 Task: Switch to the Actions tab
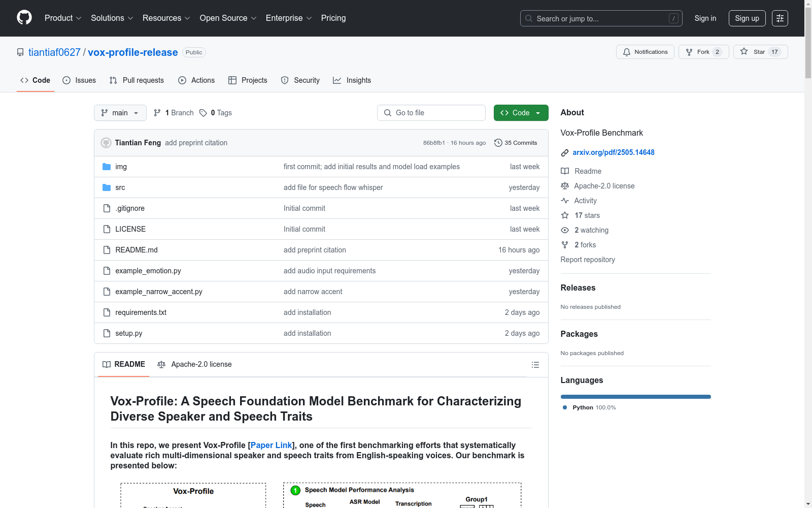click(196, 80)
